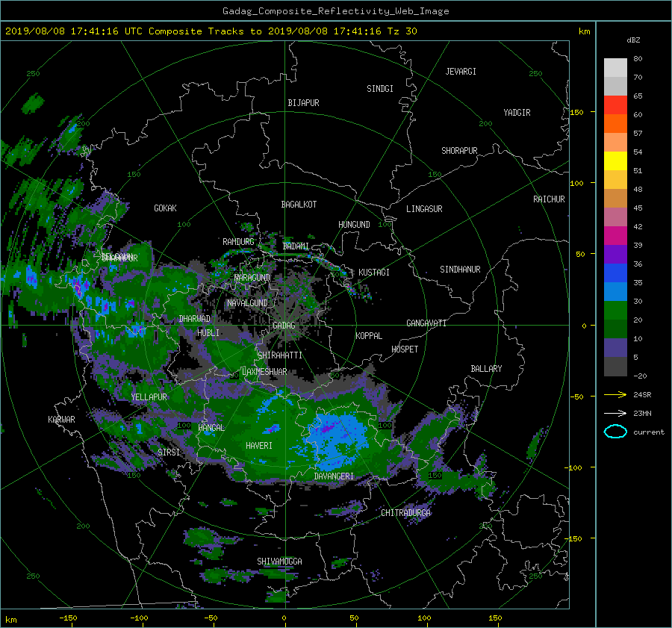Click the SINDGI city label

[380, 89]
